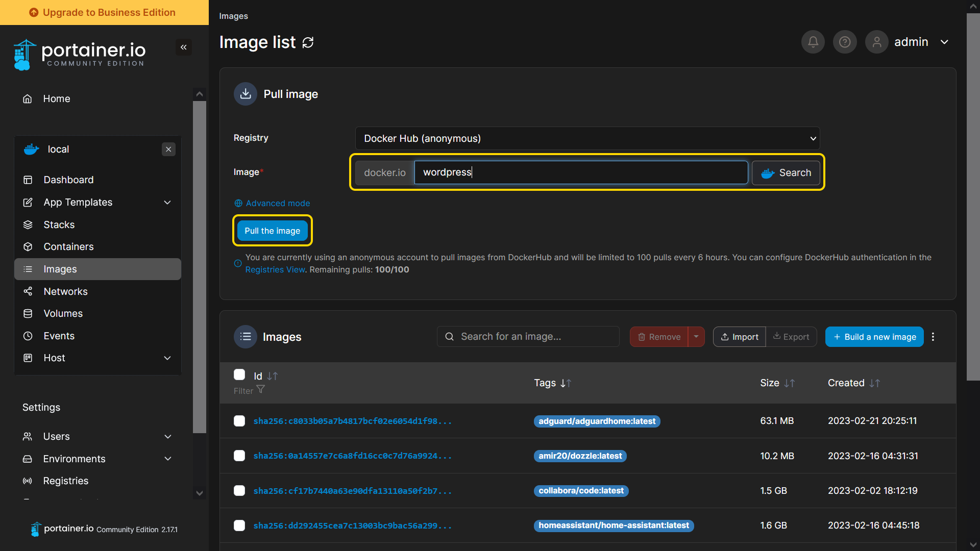Sort by Id using the sort arrows
The width and height of the screenshot is (980, 551).
(x=273, y=376)
